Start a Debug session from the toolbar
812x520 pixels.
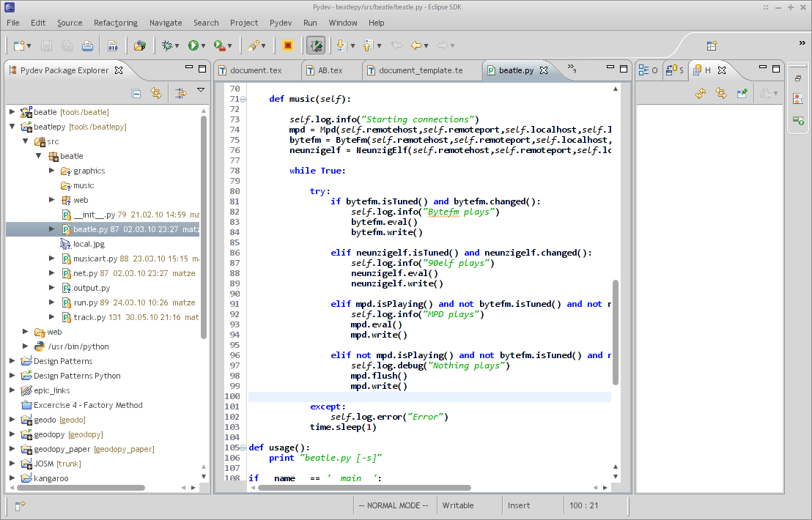[x=168, y=45]
